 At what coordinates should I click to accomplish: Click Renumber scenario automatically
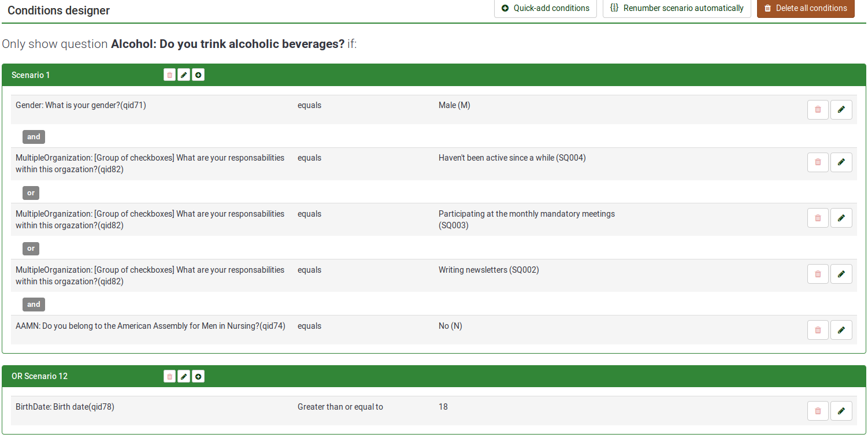(x=677, y=8)
